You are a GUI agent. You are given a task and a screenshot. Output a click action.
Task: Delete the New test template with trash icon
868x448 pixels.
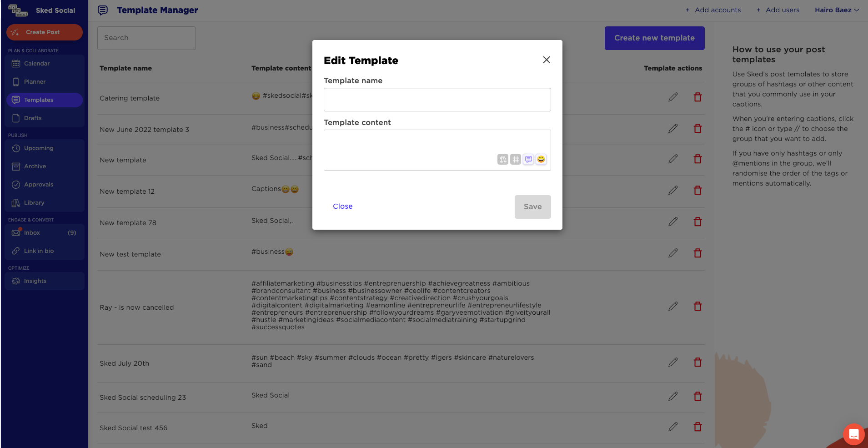[697, 253]
